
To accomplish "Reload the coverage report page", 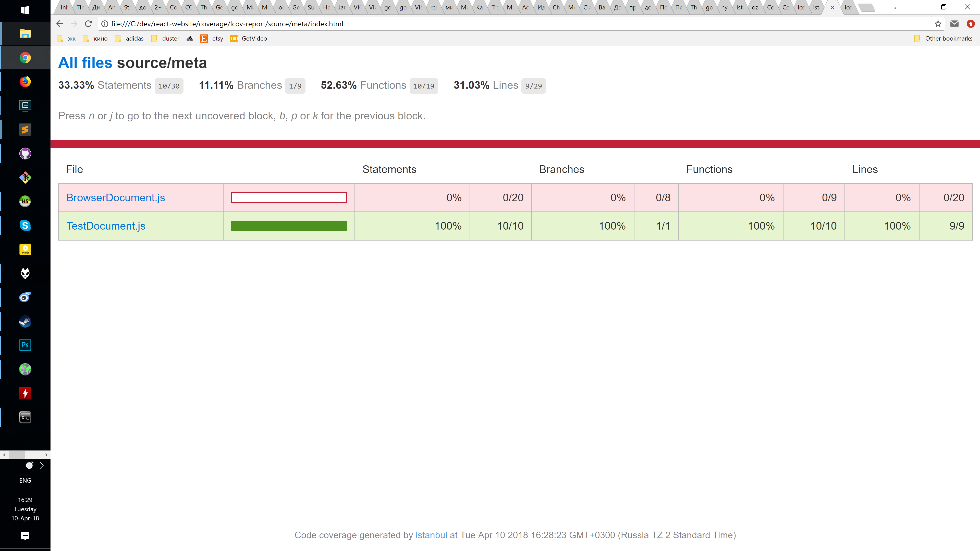I will (88, 23).
